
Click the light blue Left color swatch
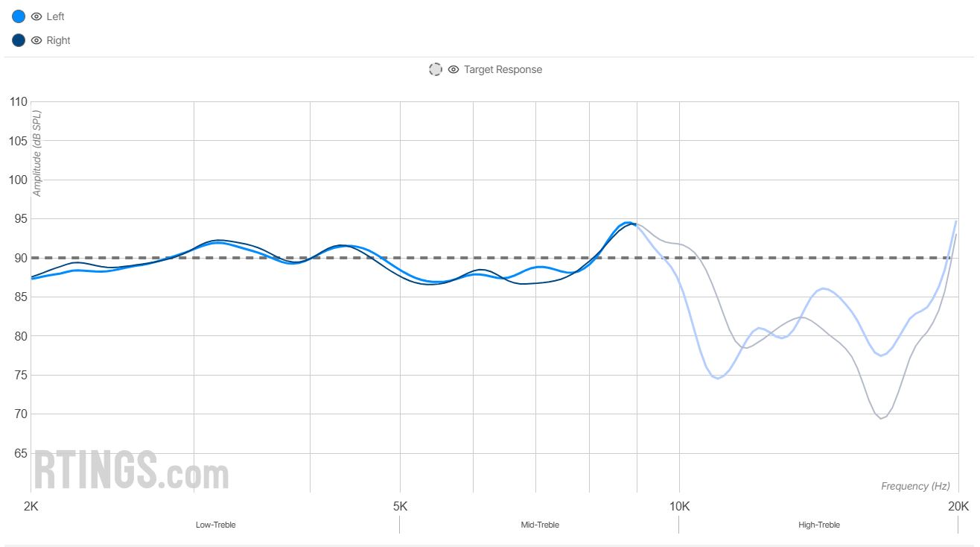19,16
